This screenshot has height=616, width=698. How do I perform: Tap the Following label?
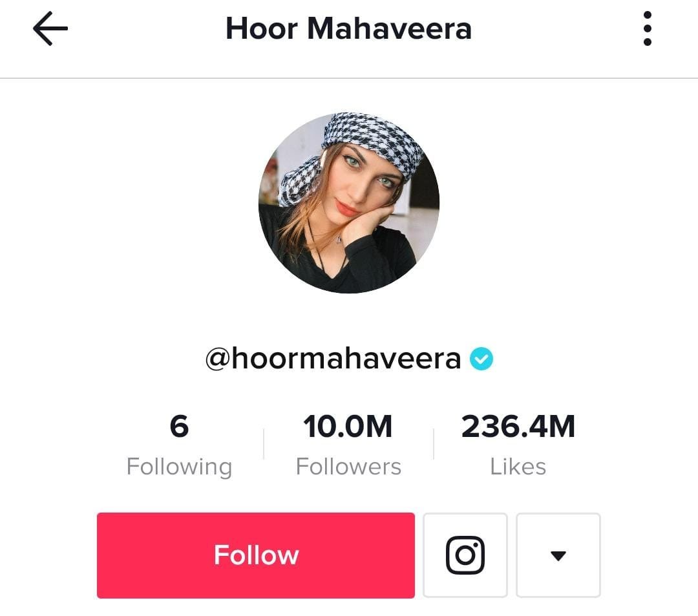[x=180, y=467]
